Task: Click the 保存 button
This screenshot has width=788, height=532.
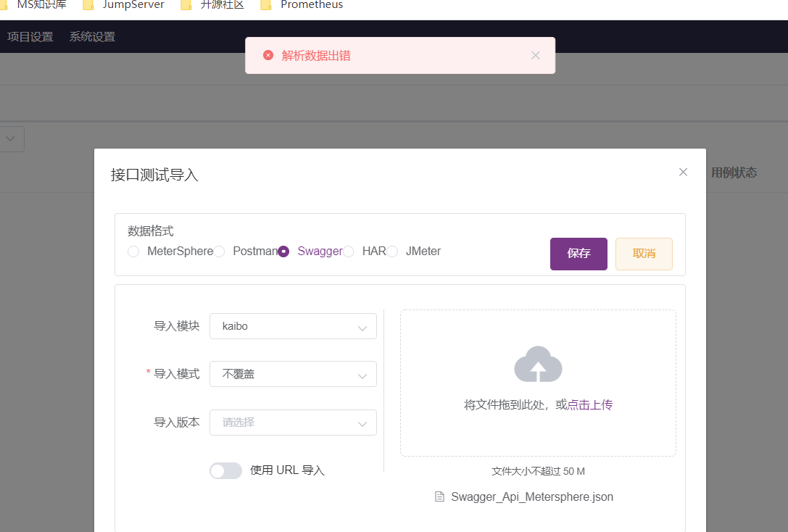Action: (578, 254)
